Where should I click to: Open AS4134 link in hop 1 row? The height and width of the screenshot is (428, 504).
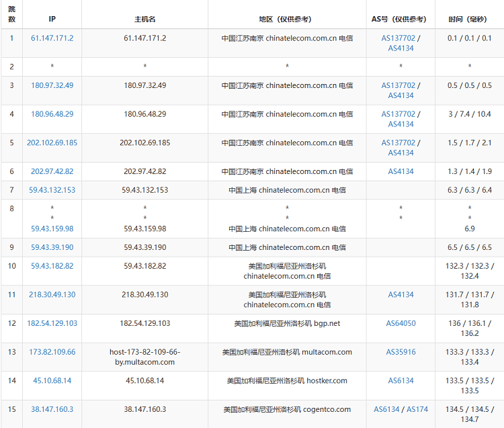click(401, 48)
